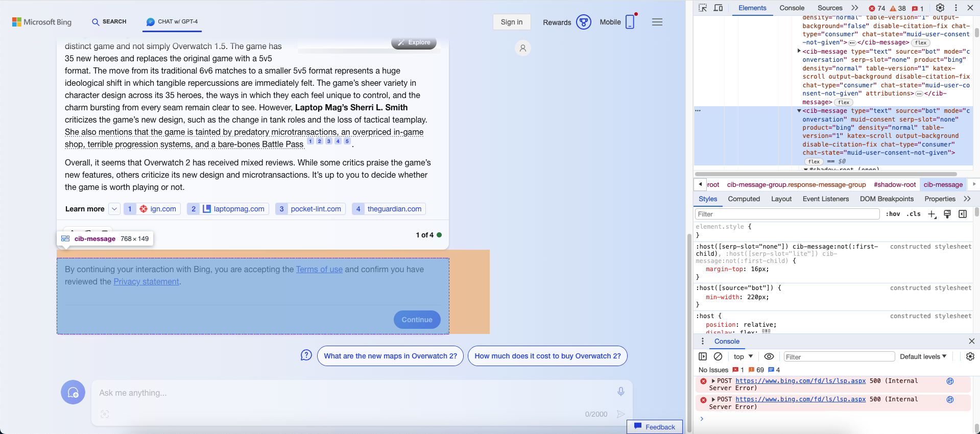The height and width of the screenshot is (434, 980).
Task: Open the Terms of use link
Action: (319, 269)
